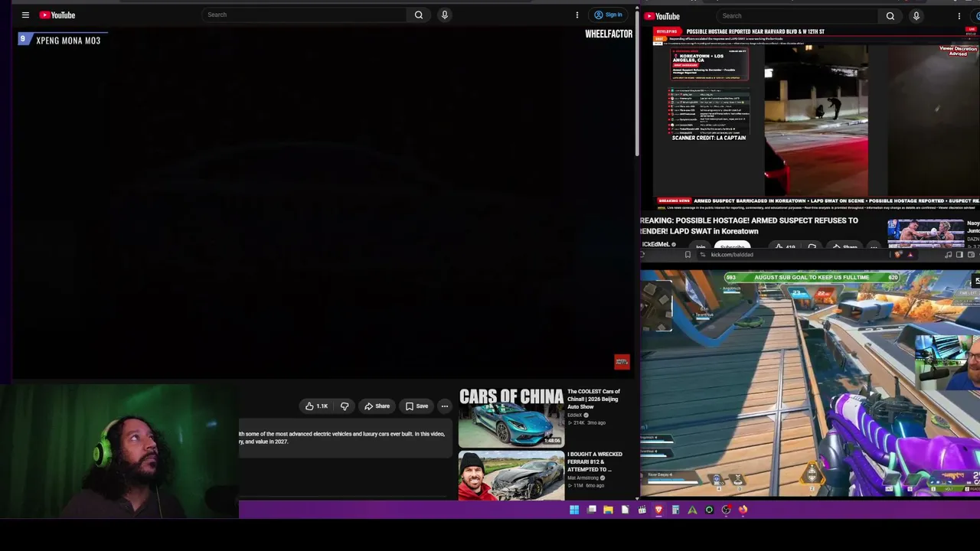The image size is (980, 551).
Task: Click the magnifier search button in left YouTube window
Action: tap(419, 15)
